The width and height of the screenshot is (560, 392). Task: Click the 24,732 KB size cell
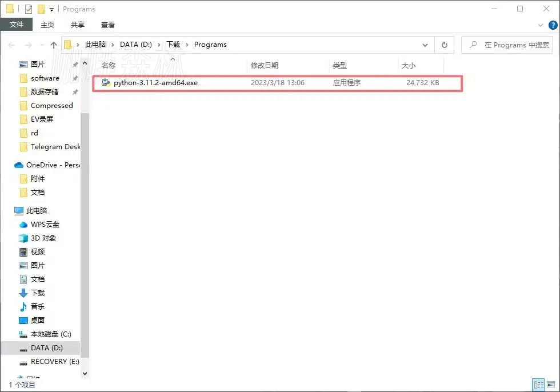422,83
